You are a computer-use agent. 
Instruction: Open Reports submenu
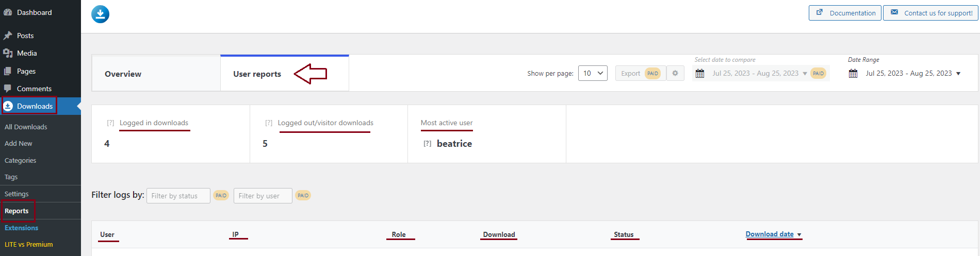click(x=17, y=211)
